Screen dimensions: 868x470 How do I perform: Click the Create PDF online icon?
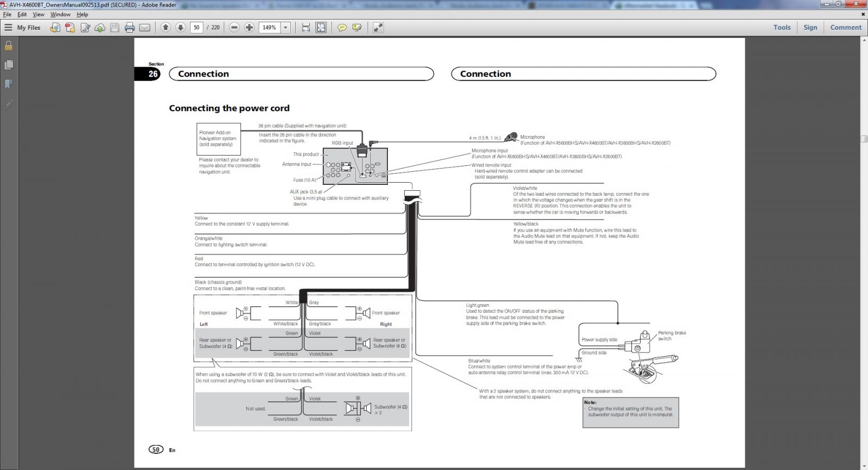coord(70,28)
